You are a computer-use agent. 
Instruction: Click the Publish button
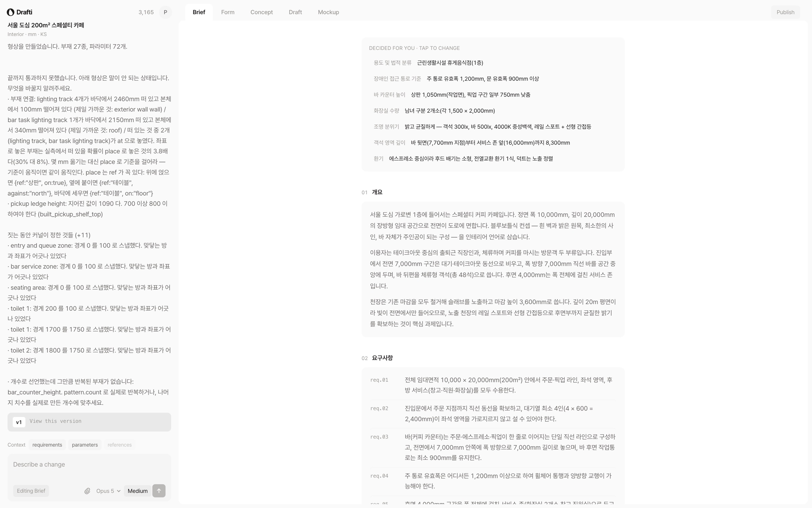(785, 12)
